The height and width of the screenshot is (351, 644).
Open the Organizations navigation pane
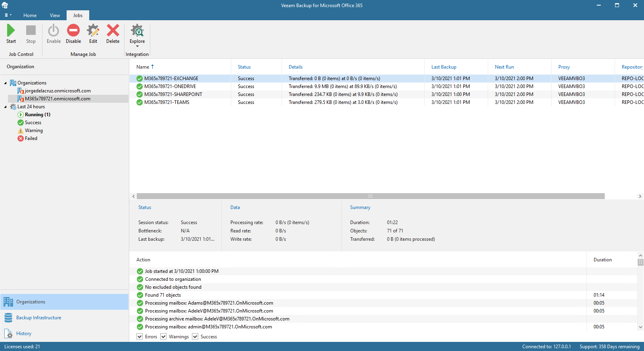64,302
